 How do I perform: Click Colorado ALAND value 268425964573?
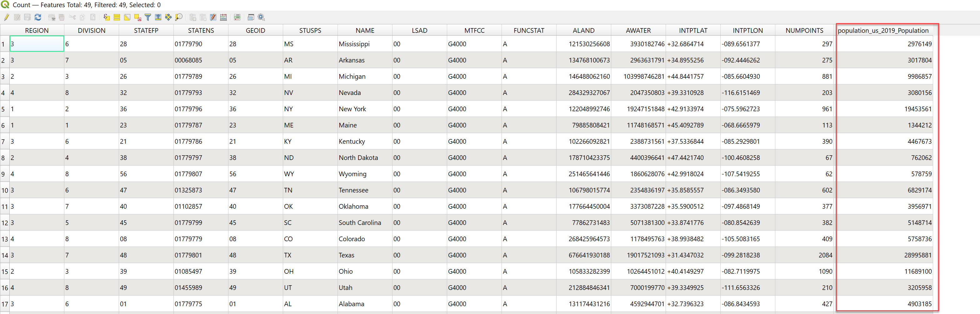point(589,239)
